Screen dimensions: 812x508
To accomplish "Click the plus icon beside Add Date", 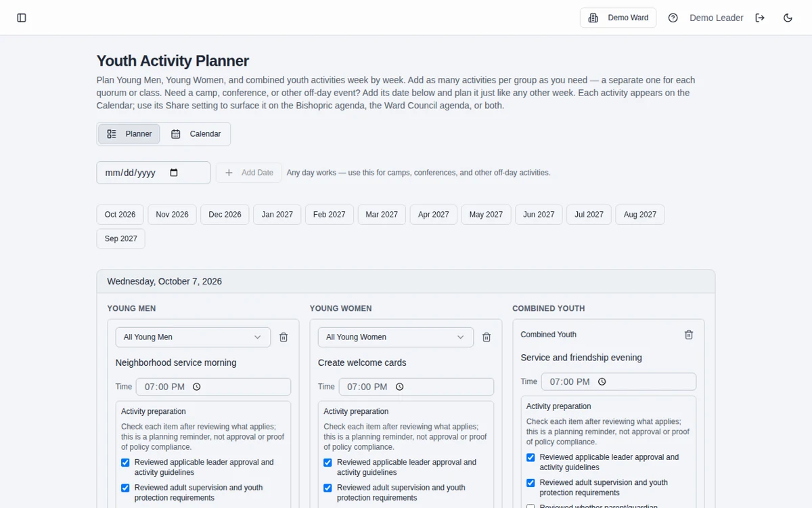I will pyautogui.click(x=229, y=173).
